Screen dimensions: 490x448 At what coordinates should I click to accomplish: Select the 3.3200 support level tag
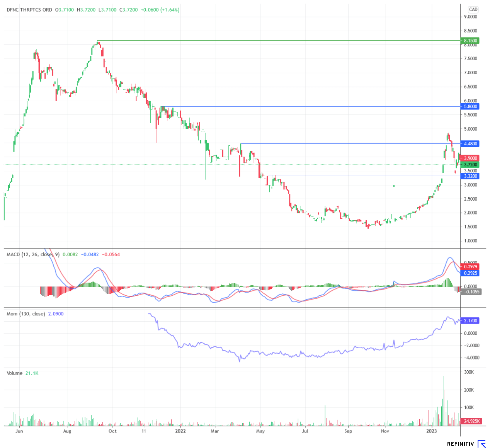(470, 176)
